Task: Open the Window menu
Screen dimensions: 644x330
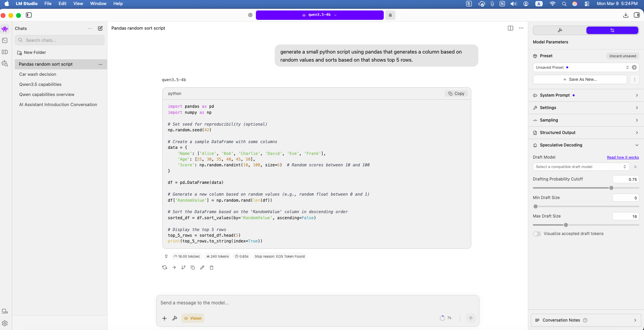Action: point(98,4)
